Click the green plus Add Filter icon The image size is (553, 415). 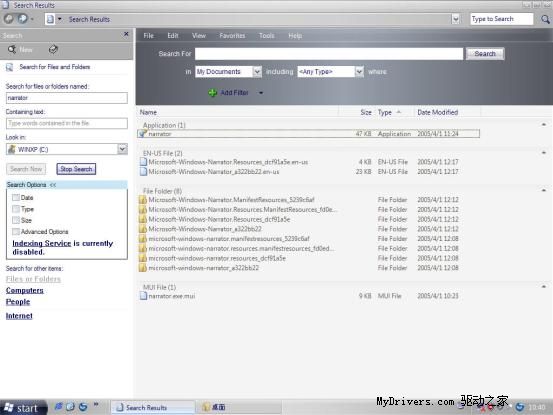click(212, 93)
